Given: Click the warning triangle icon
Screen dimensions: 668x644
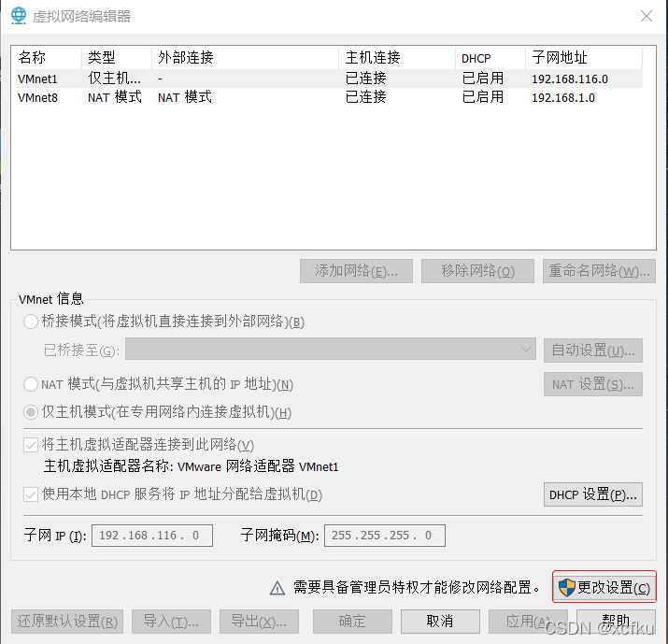Looking at the screenshot, I should tap(277, 588).
